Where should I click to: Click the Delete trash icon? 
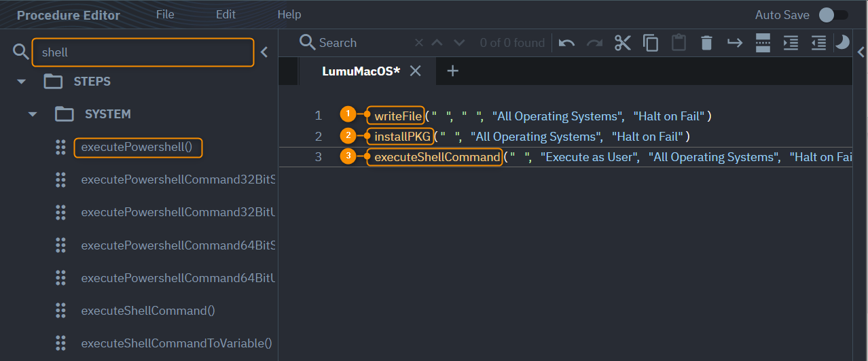(706, 43)
